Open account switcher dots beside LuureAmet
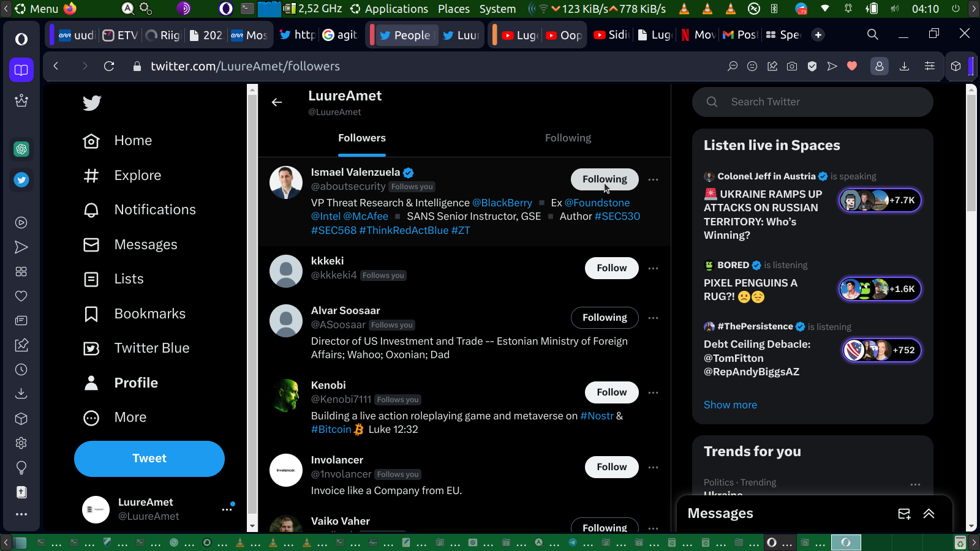The width and height of the screenshot is (980, 551). 227,509
